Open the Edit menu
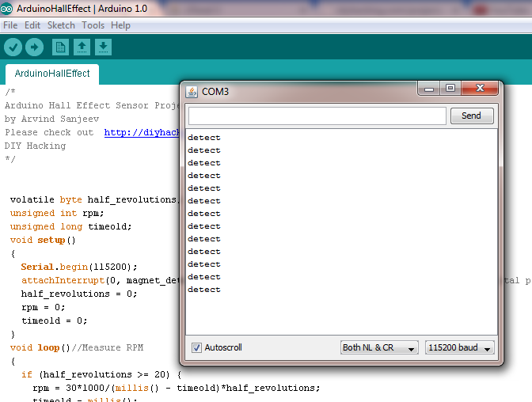This screenshot has width=532, height=402. 32,25
